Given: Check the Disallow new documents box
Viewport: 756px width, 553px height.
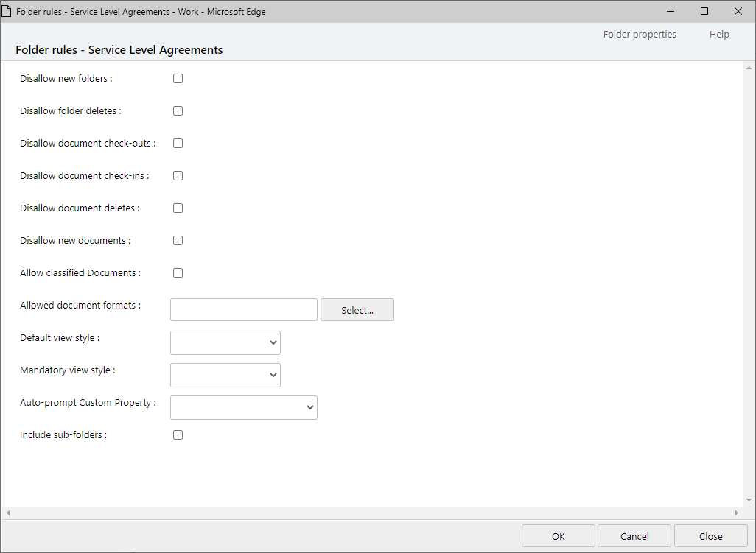Looking at the screenshot, I should coord(178,241).
